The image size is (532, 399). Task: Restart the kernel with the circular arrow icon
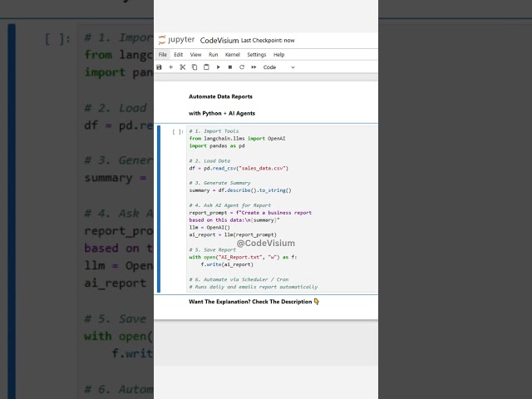(242, 67)
